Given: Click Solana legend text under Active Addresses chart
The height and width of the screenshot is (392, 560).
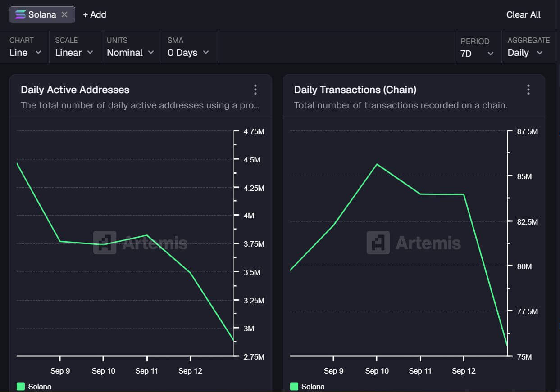Looking at the screenshot, I should pos(40,387).
